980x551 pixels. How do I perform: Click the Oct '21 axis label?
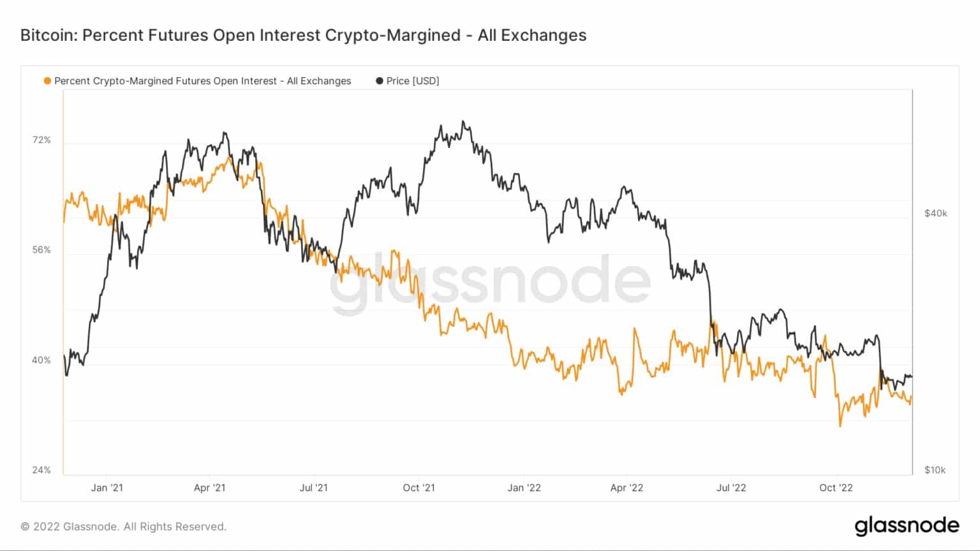[419, 488]
